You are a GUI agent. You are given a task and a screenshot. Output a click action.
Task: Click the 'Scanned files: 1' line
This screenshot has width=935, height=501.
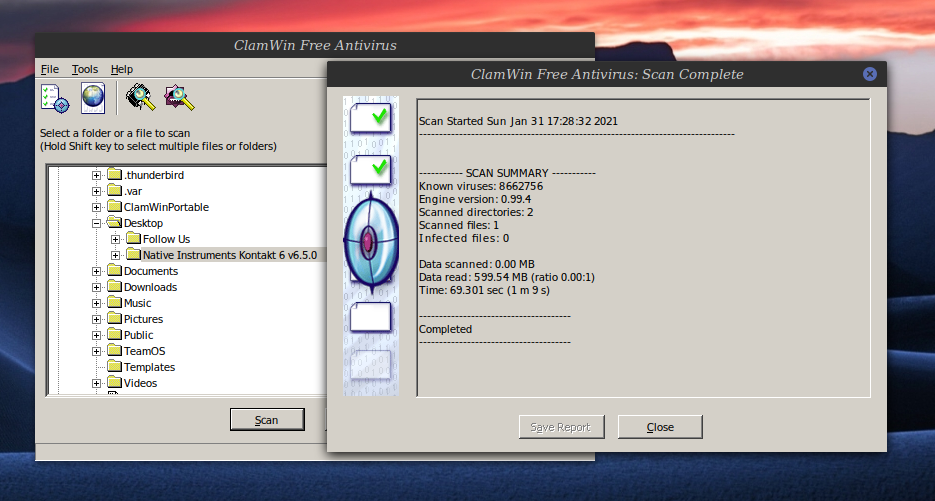[x=459, y=225]
